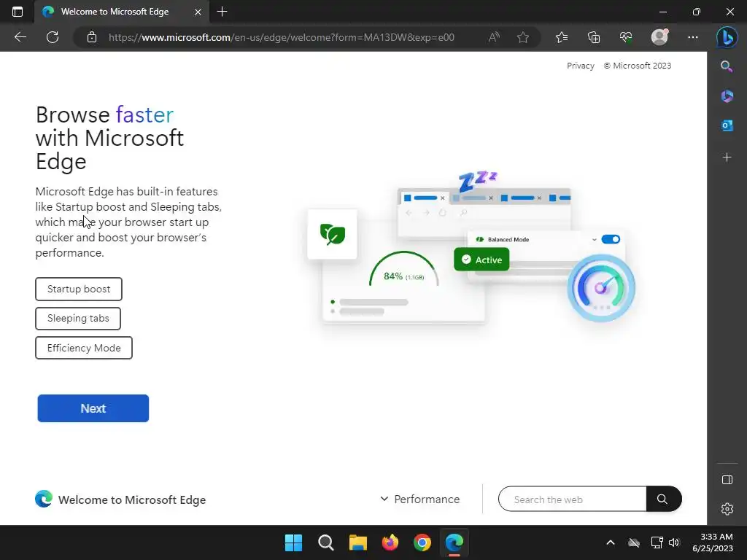Open network status tray icon
The width and height of the screenshot is (747, 560).
(657, 542)
